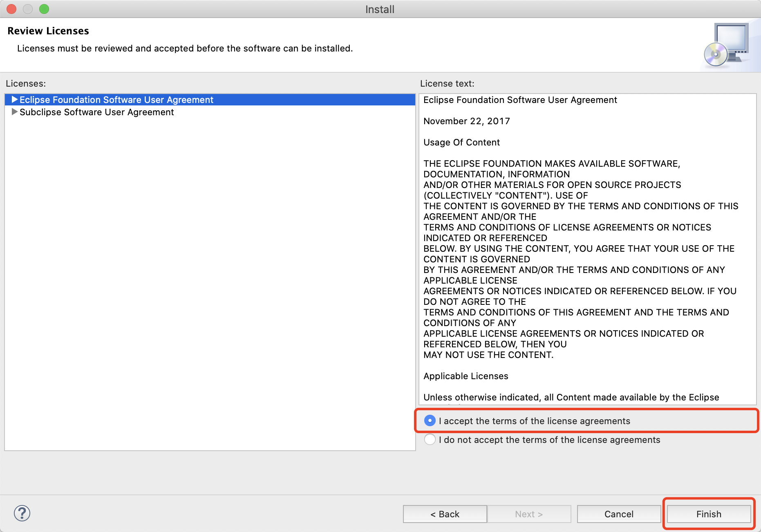
Task: Click the 'Applicable Licenses' heading
Action: click(x=466, y=376)
